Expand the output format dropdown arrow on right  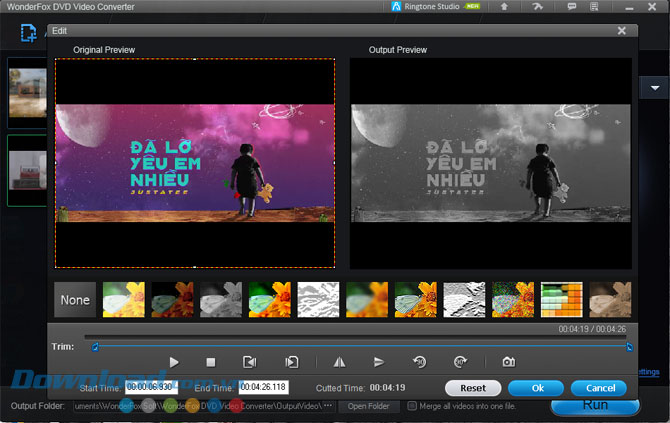tap(655, 88)
